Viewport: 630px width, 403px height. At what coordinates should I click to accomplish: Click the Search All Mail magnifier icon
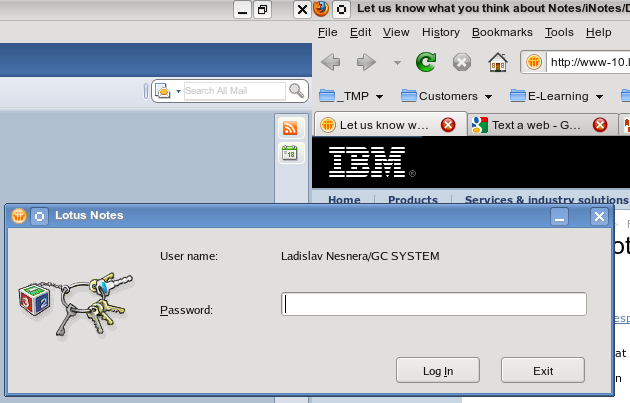296,91
